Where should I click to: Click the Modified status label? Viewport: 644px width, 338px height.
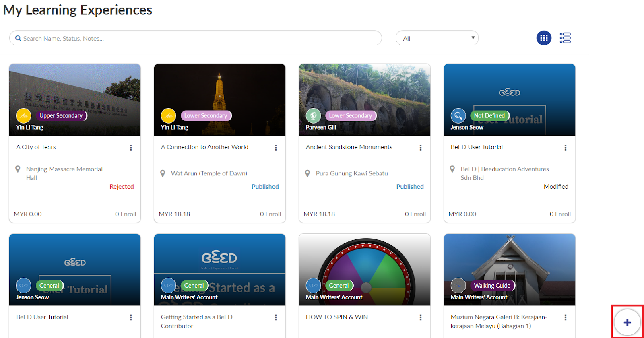coord(556,187)
